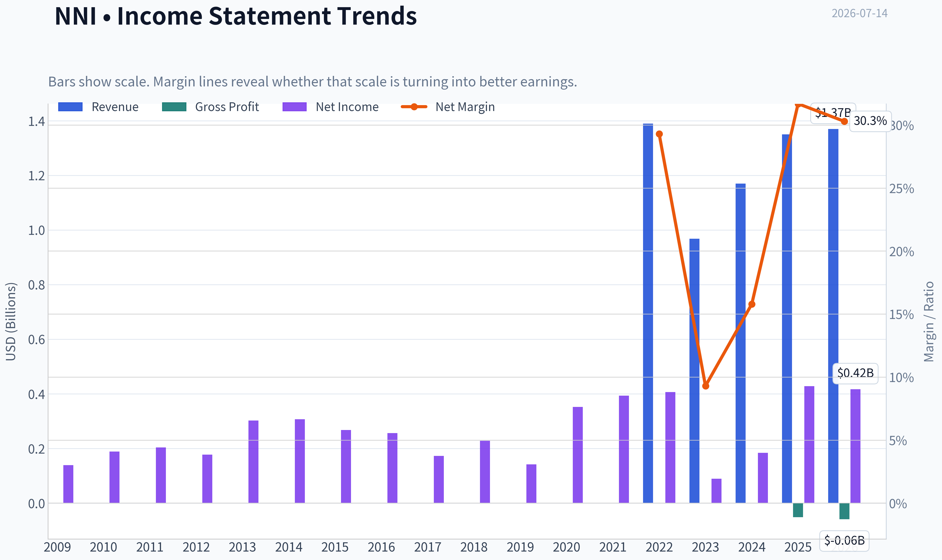
Task: Click the 2024 net margin data point
Action: (x=752, y=304)
